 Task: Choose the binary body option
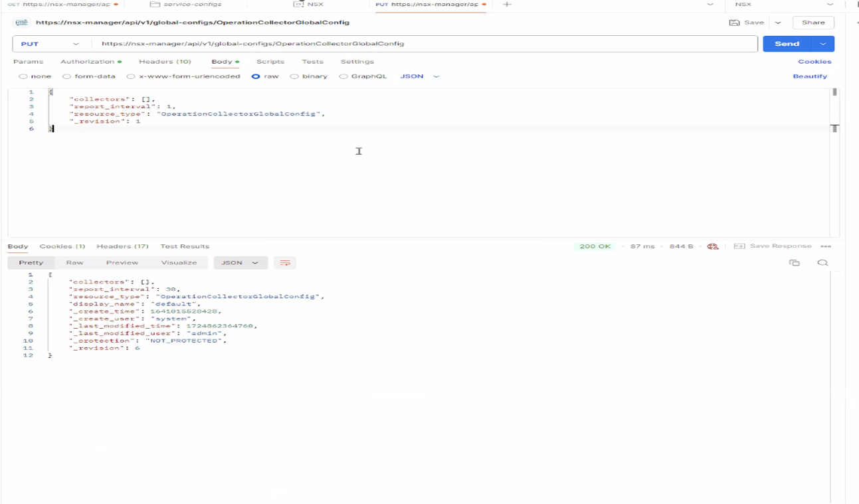[294, 76]
